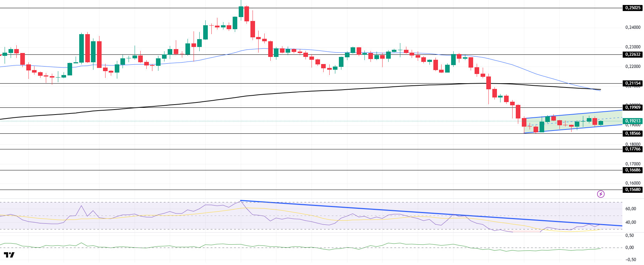Viewport: 644px width, 265px height.
Task: Select the 0,21154 price level label
Action: (x=633, y=83)
